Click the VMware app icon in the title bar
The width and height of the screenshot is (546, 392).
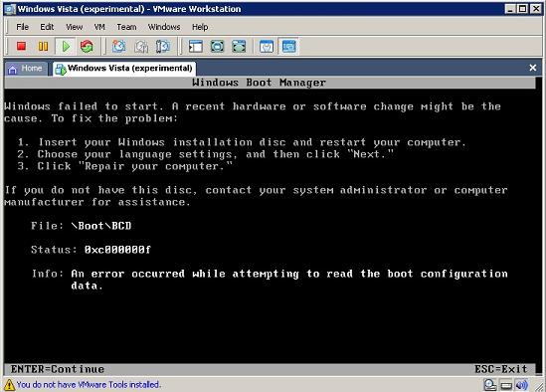coord(10,9)
